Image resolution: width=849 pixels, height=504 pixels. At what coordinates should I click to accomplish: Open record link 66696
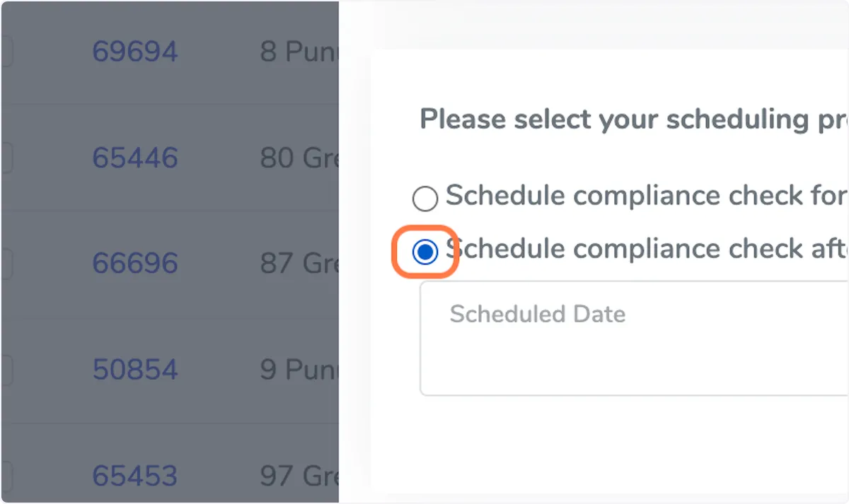coord(135,264)
